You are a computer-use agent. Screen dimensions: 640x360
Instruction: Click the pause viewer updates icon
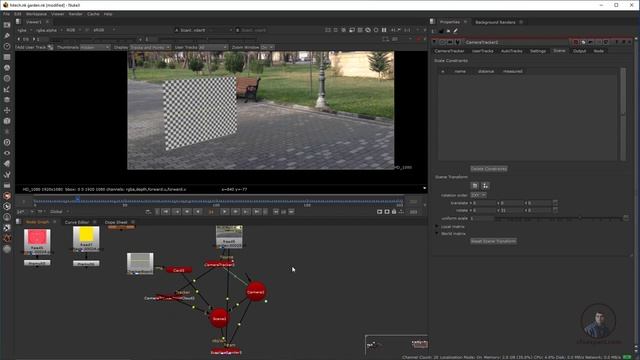tap(384, 30)
